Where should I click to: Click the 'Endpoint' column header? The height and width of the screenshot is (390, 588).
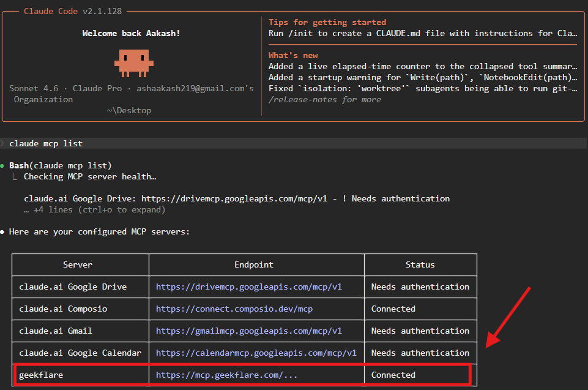254,264
